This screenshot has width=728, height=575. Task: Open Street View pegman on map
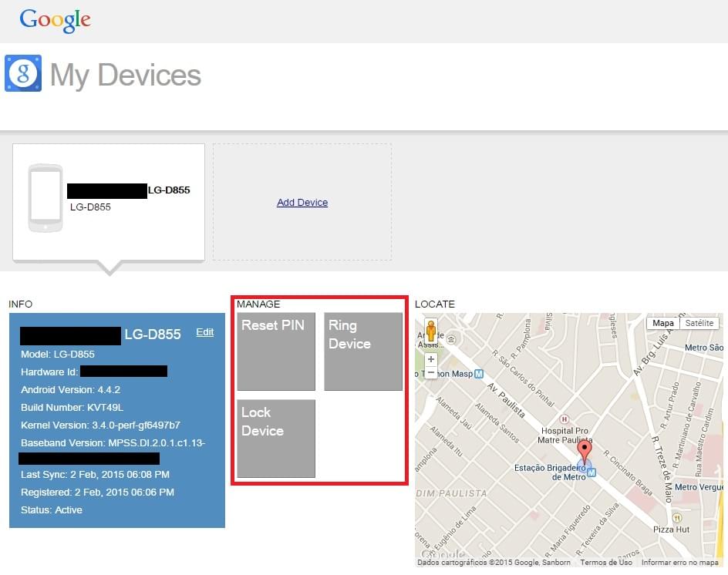click(431, 332)
